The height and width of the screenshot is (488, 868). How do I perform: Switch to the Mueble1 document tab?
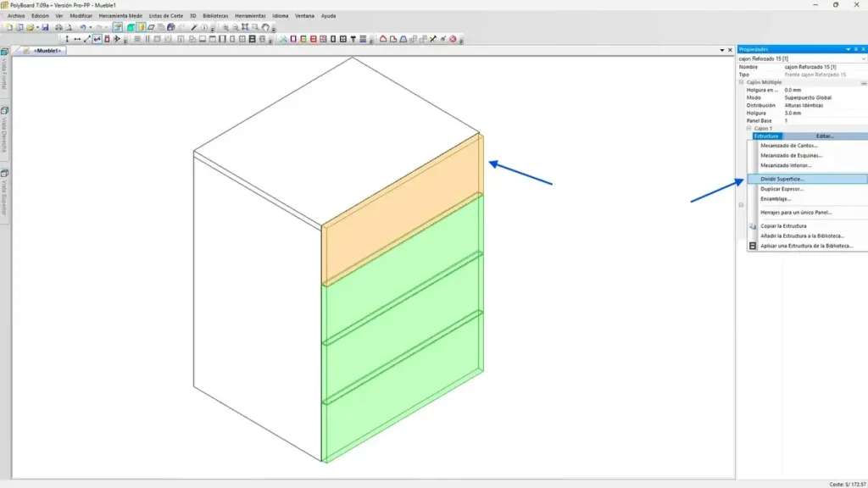tap(46, 51)
